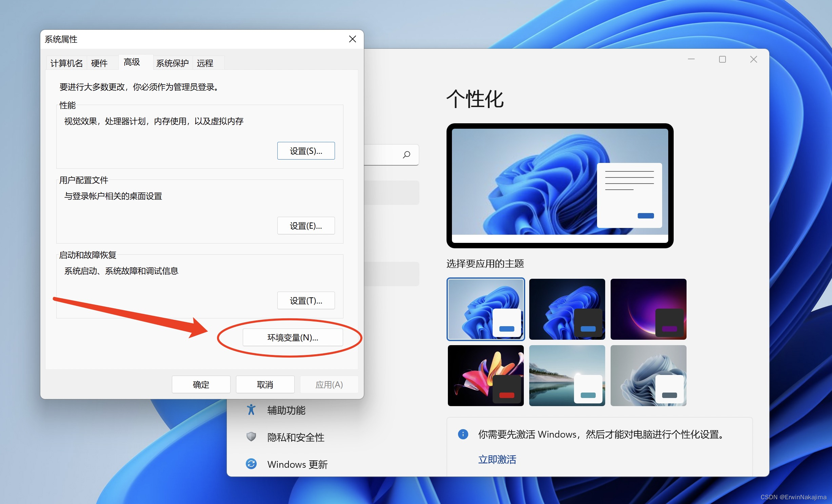Switch to the 计算机名 tab
The image size is (832, 504).
pos(66,63)
